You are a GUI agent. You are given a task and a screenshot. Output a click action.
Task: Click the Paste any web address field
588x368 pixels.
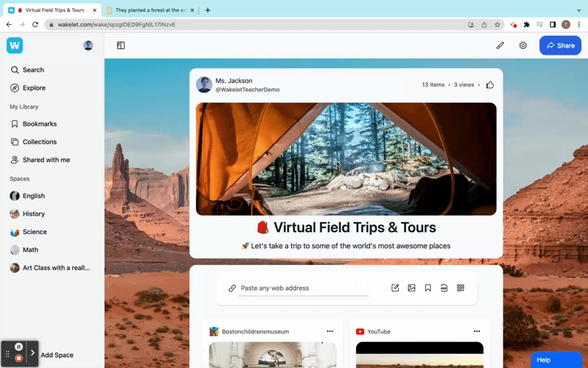pos(303,288)
